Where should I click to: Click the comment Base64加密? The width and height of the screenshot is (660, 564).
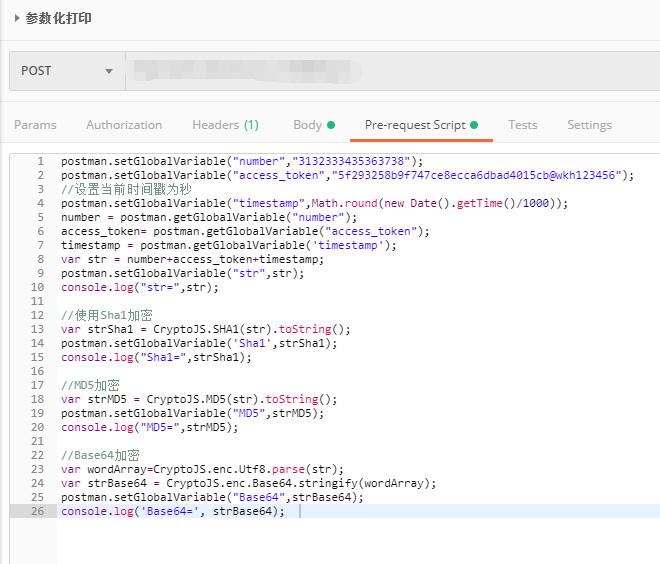(100, 455)
